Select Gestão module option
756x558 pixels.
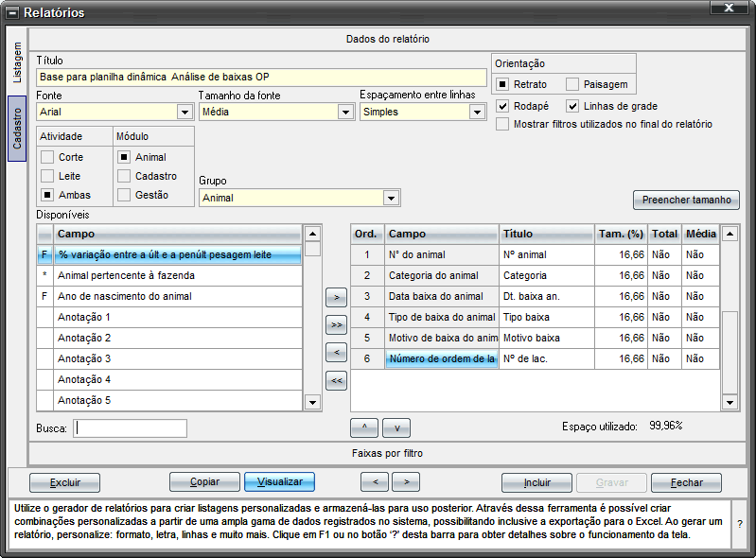click(x=124, y=195)
